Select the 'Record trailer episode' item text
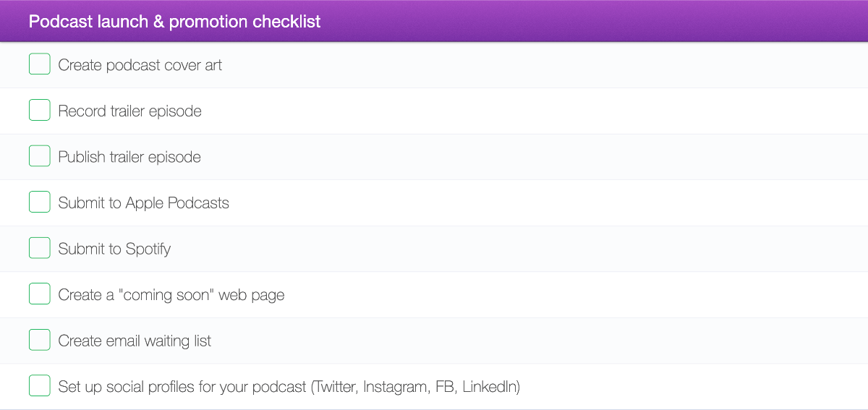Viewport: 868px width, 410px height. pyautogui.click(x=129, y=111)
